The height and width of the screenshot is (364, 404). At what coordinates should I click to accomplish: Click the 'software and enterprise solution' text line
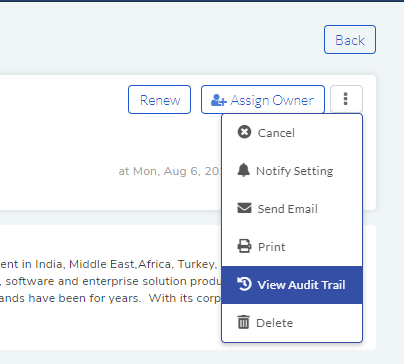point(111,281)
